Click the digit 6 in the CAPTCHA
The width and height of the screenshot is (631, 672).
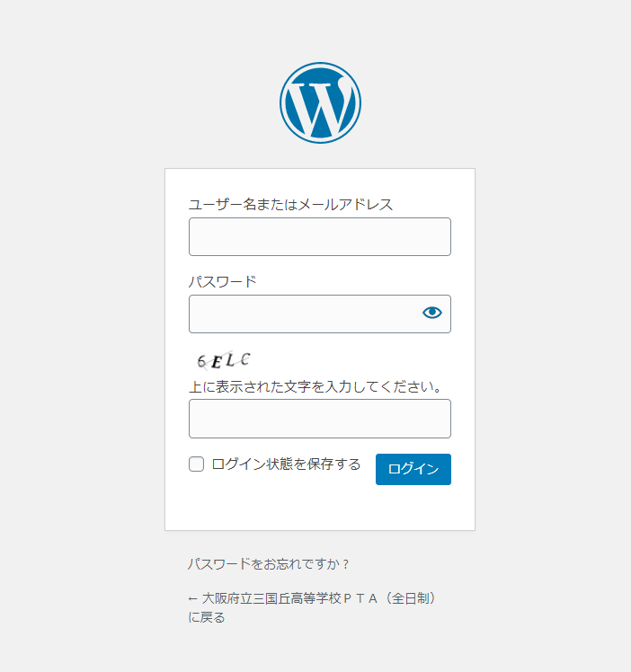(202, 362)
